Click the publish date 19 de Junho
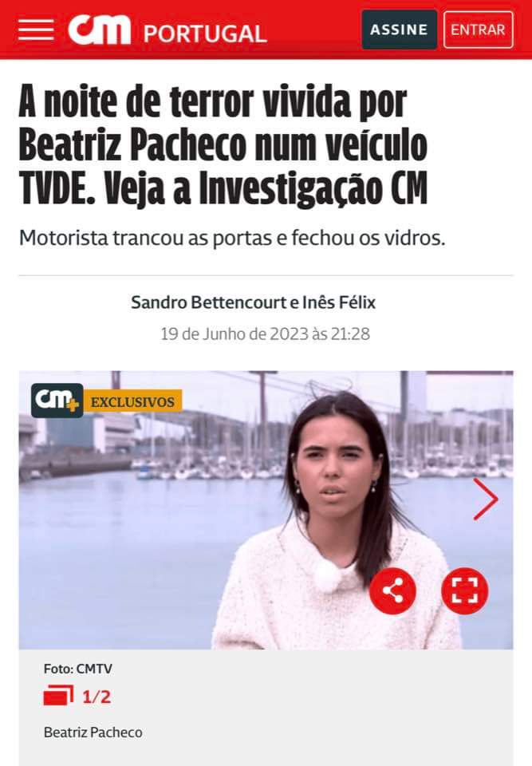Screen dimensions: 532x766 click(x=266, y=334)
